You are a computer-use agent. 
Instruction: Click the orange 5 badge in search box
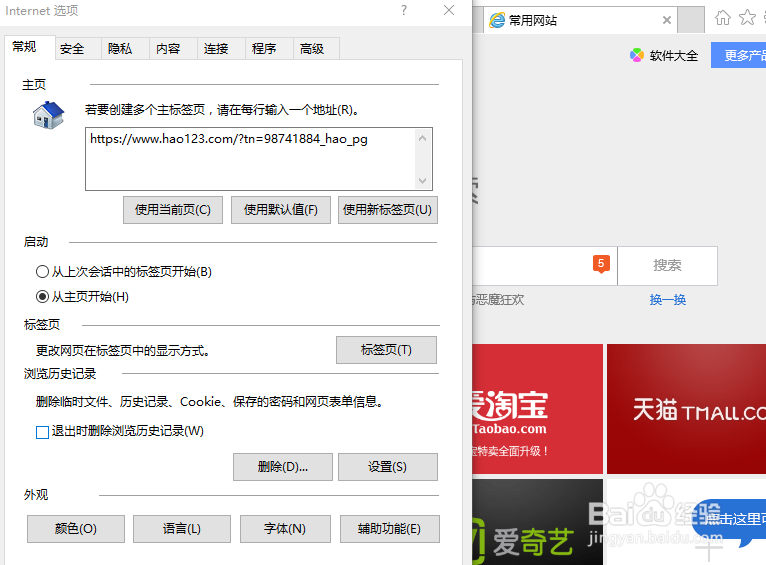pos(601,264)
